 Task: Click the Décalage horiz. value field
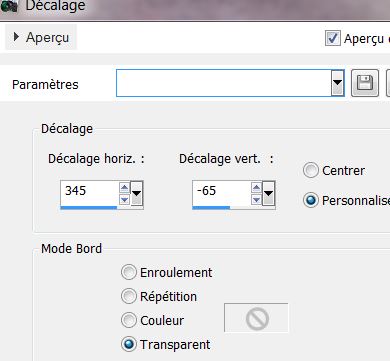89,193
